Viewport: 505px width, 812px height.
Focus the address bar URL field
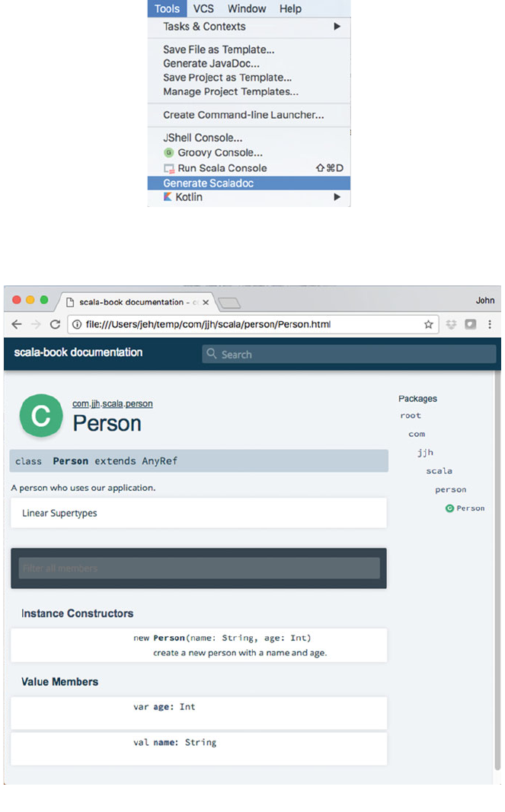(253, 324)
